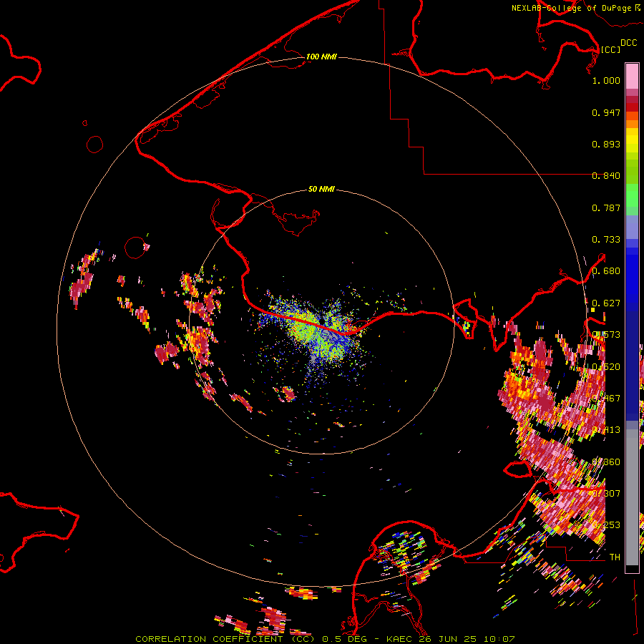Screen dimensions: 644x644
Task: Select the 0.787 value on the scale
Action: (x=606, y=208)
